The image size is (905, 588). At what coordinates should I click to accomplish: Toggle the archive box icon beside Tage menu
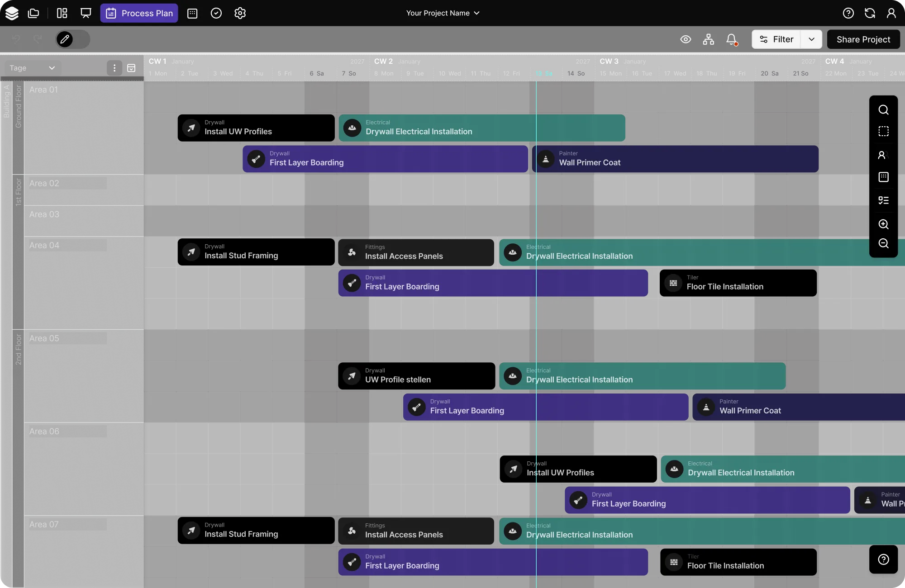click(131, 68)
